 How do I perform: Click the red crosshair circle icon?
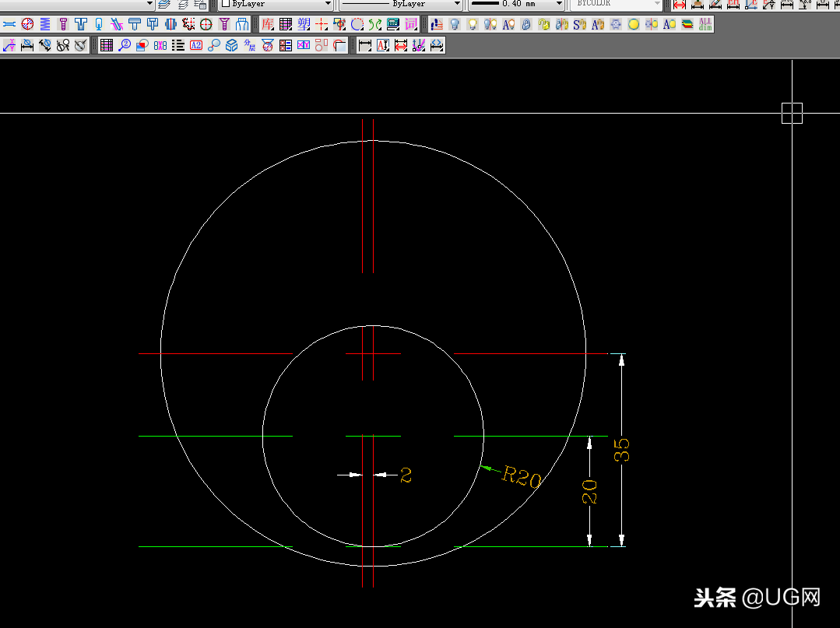point(206,24)
